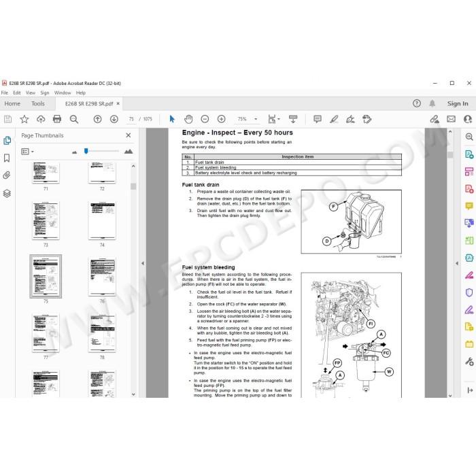Enlarge thumbnail size large mountain icon

[x=129, y=151]
